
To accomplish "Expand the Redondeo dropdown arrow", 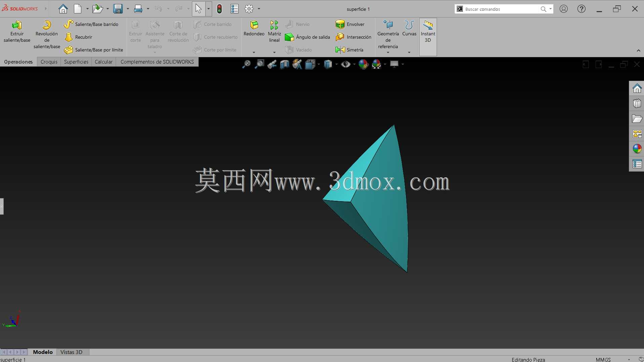I will (254, 52).
